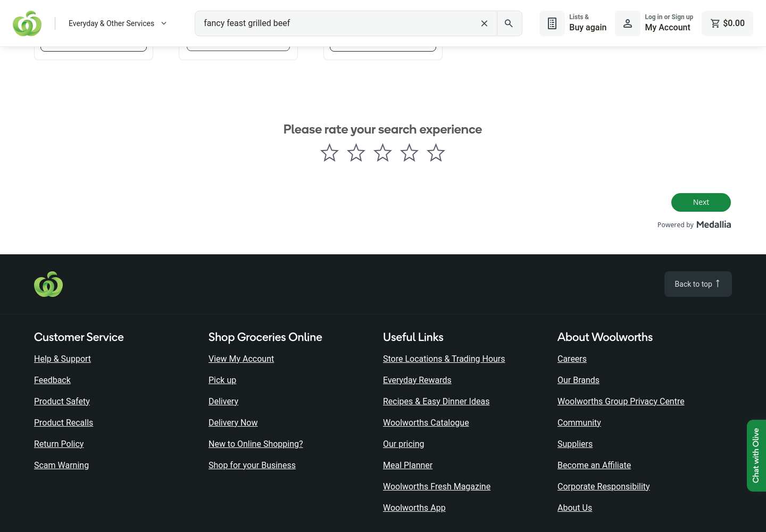
Task: Open Store Locations & Trading Hours
Action: tap(444, 359)
